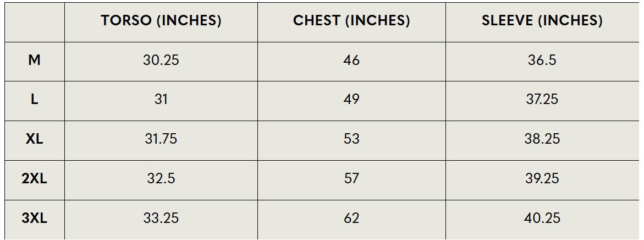This screenshot has width=644, height=240.
Task: Click sleeve measurement 37.25 for size L
Action: point(542,100)
